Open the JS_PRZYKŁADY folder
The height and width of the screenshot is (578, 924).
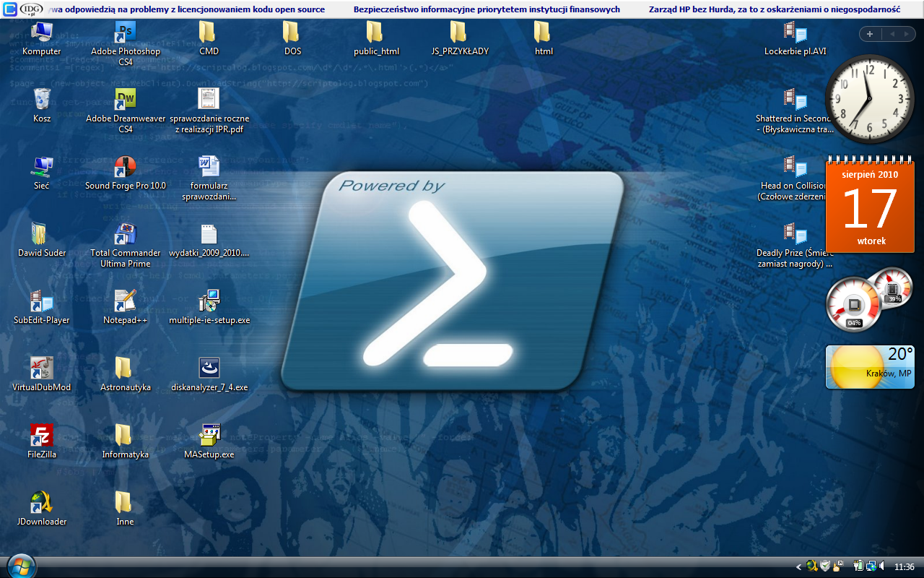[460, 38]
